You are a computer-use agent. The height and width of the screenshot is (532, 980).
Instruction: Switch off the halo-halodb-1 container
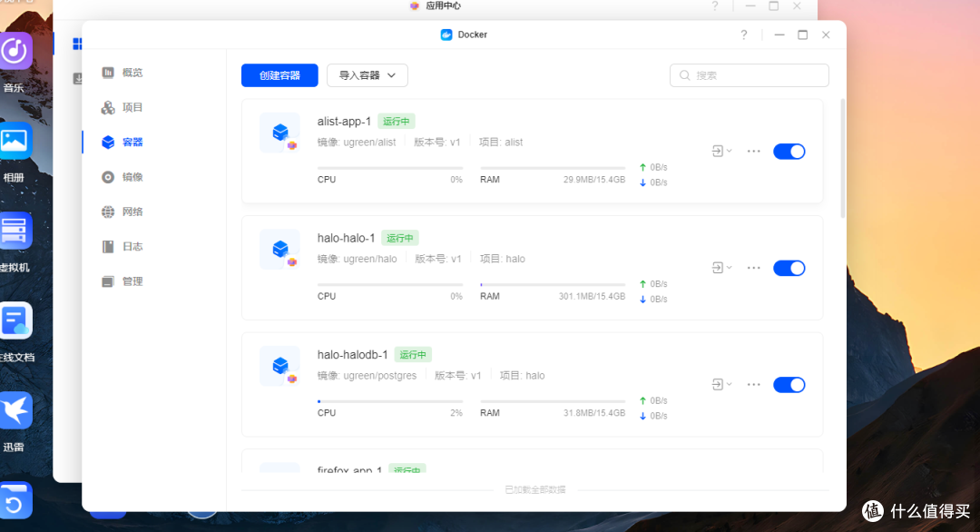point(789,384)
